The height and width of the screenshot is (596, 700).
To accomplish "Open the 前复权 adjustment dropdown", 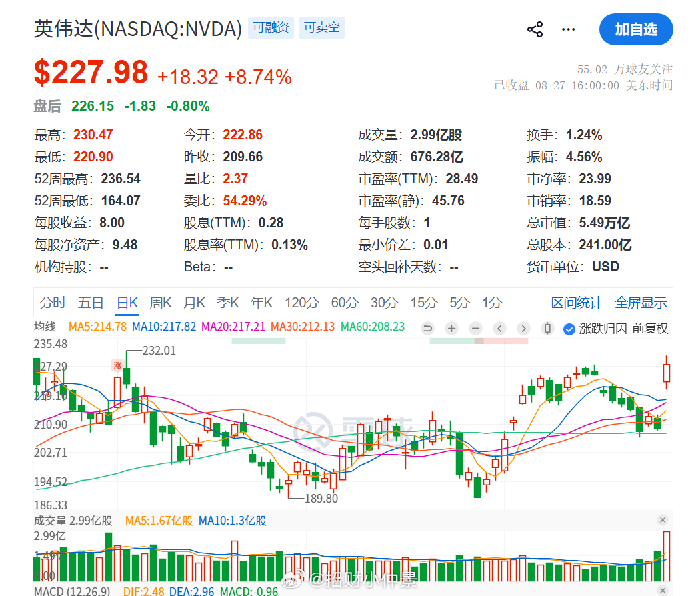I will point(650,329).
